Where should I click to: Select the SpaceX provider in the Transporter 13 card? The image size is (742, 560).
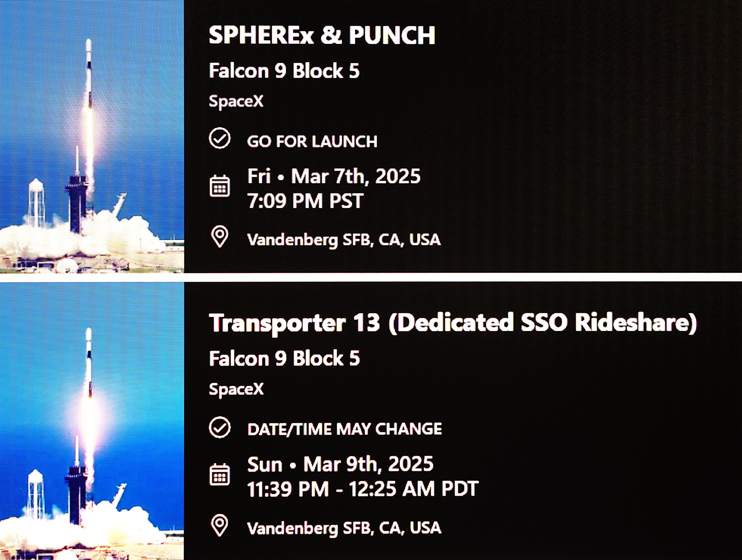click(x=236, y=389)
